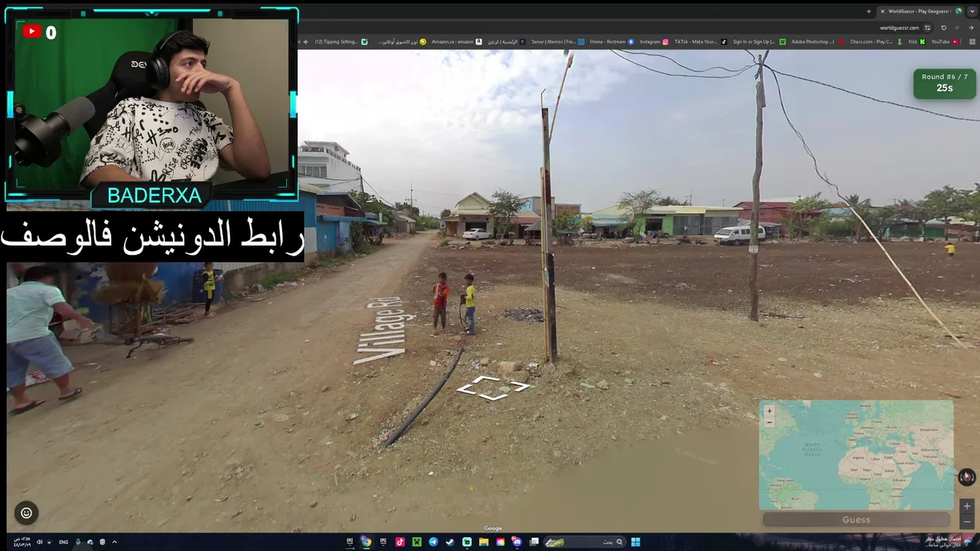The width and height of the screenshot is (980, 551).
Task: Open the Tipping Settings bookmark
Action: (x=341, y=42)
